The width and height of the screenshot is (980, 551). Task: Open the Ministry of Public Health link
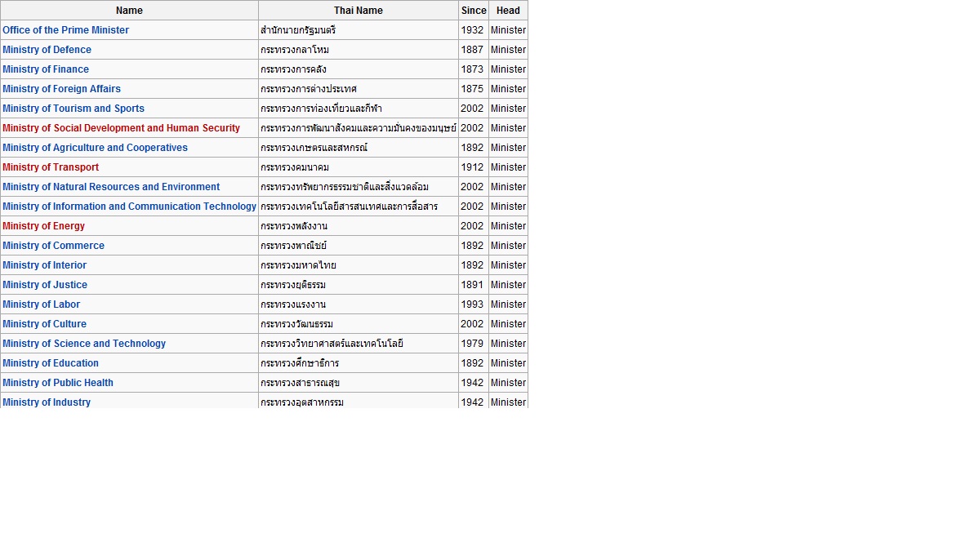tap(58, 383)
